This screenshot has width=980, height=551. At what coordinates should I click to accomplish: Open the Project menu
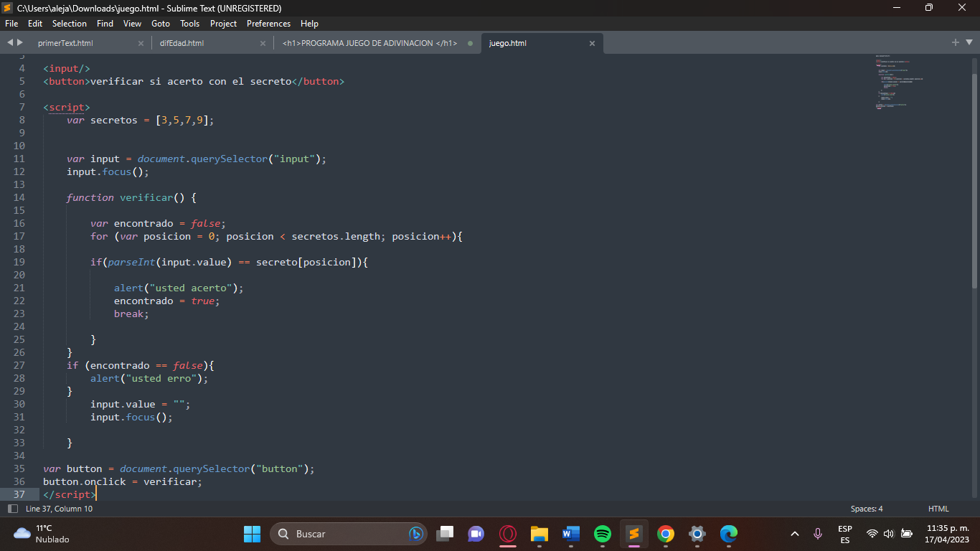click(224, 24)
